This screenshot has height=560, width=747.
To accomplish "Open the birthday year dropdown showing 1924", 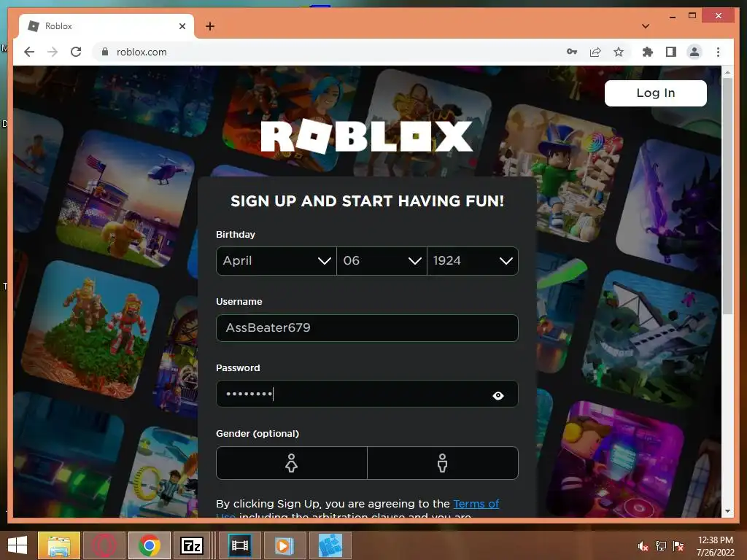I will pos(473,261).
